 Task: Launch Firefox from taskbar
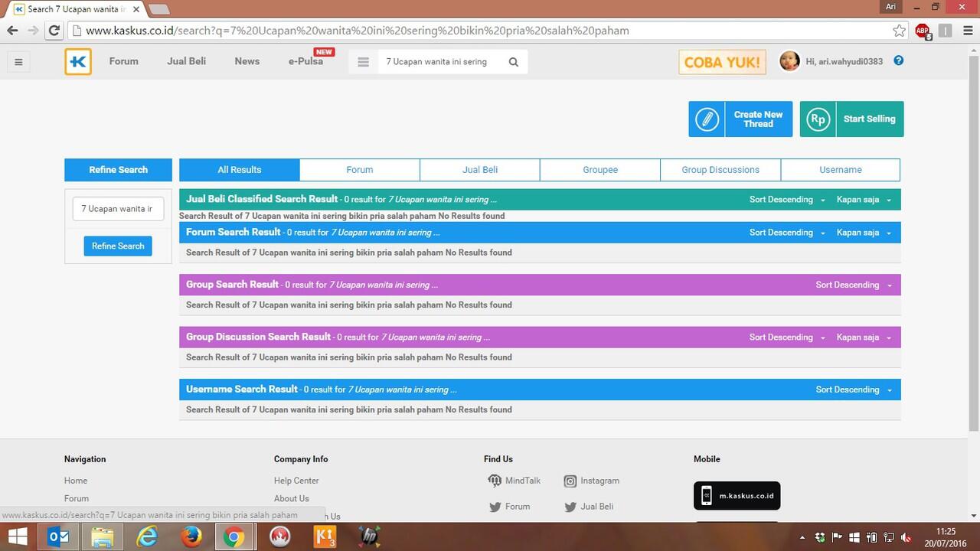191,537
